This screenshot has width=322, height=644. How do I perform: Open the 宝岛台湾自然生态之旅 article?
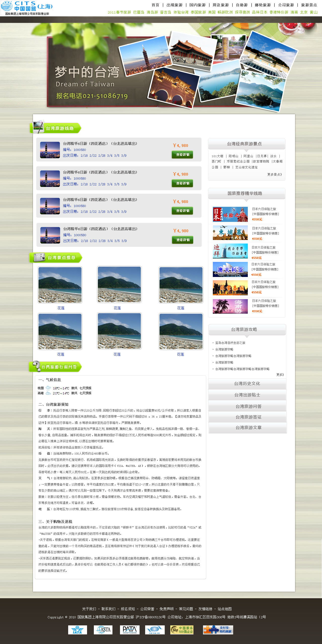tap(230, 343)
